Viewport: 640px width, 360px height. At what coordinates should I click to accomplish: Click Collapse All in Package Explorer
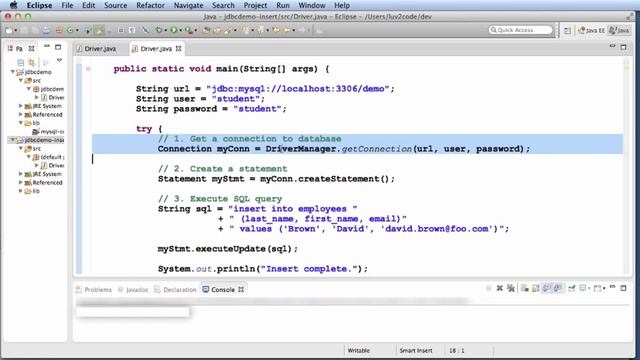(20, 62)
